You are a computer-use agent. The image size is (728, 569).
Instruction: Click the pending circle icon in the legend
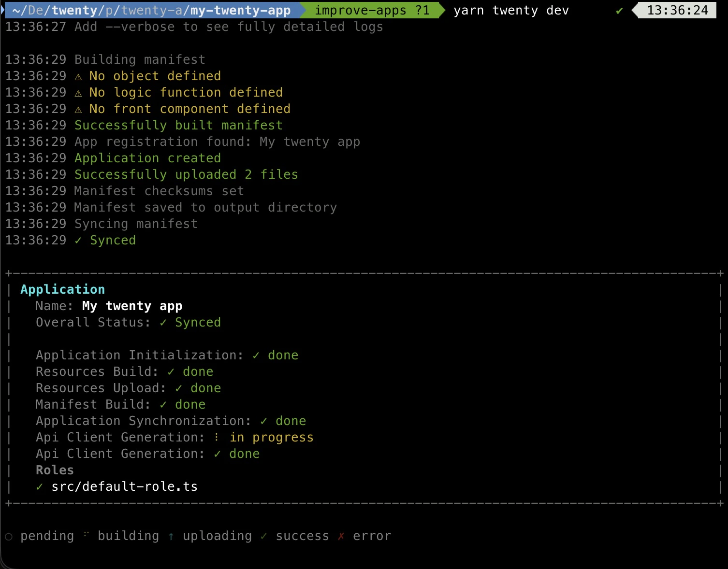click(x=9, y=537)
